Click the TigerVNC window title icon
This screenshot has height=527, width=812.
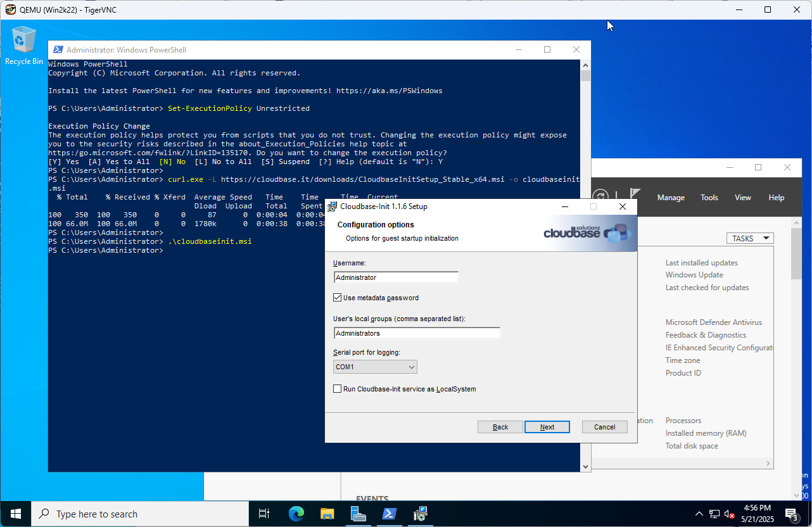(10, 10)
